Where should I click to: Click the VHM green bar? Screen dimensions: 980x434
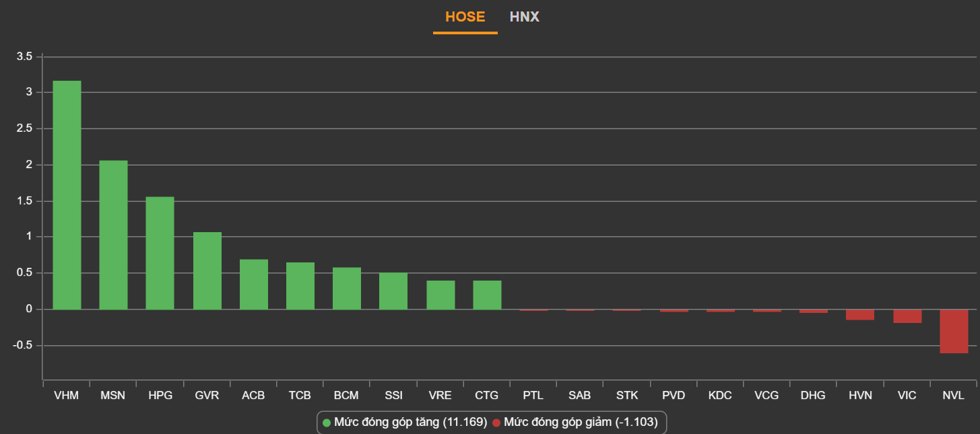click(67, 195)
